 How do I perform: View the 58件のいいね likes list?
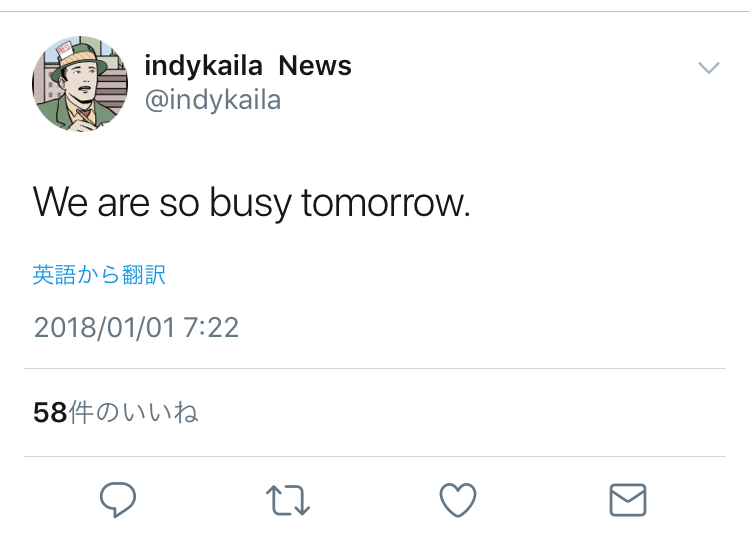click(116, 412)
